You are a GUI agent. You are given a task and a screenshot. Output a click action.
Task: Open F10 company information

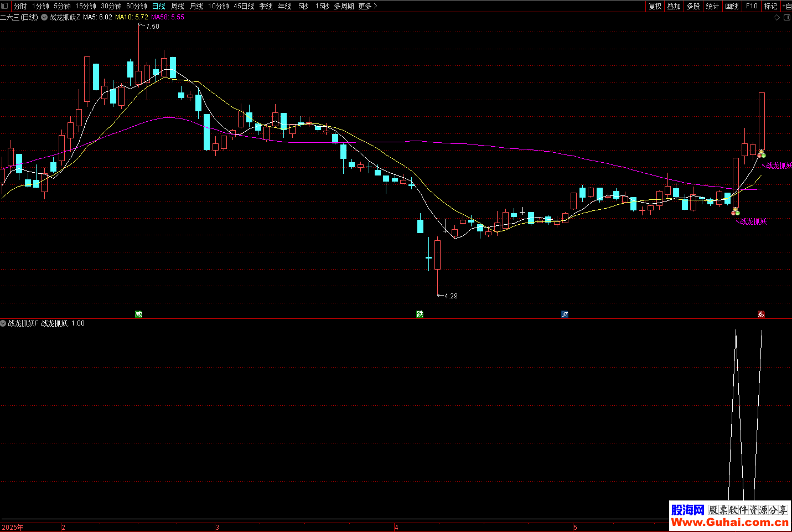tap(752, 6)
